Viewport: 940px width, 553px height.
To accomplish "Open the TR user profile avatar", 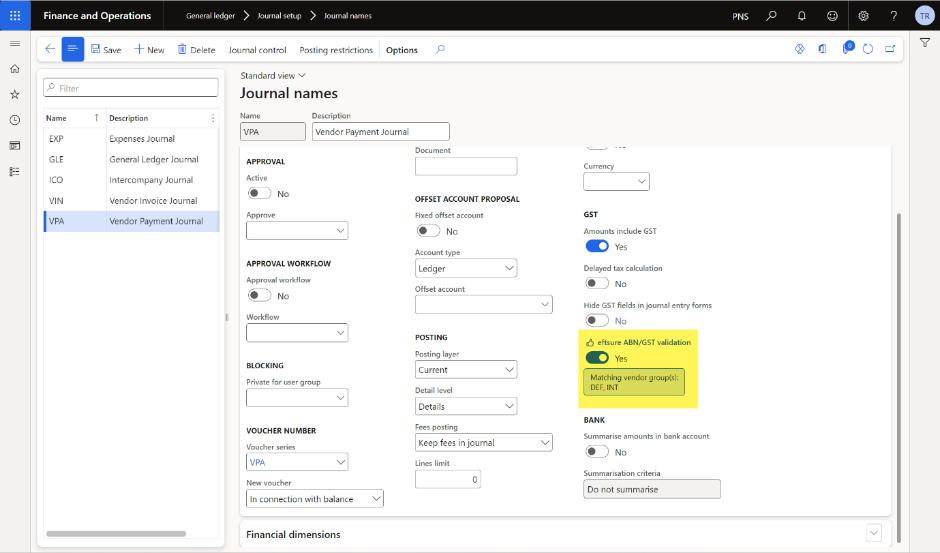I will pos(924,16).
